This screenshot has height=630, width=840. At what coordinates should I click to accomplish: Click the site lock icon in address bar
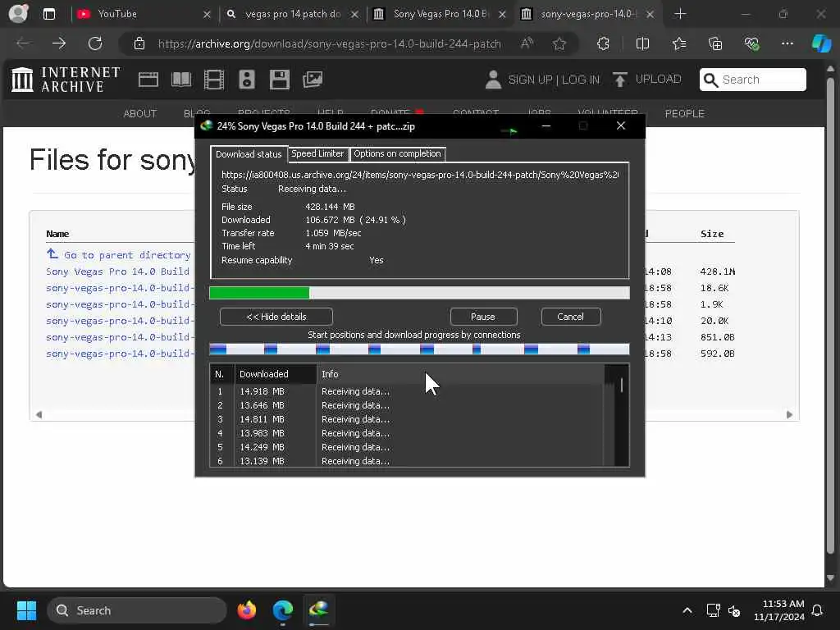coord(139,43)
